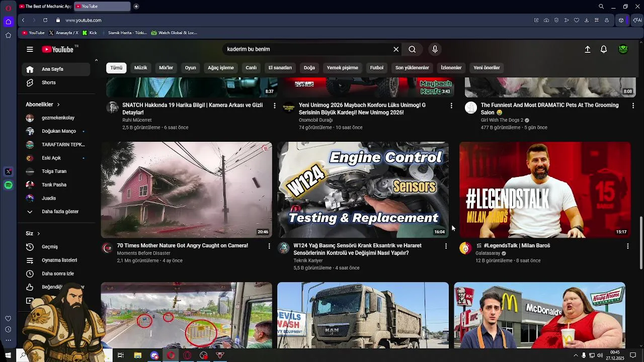Add page to bookmarks heart icon

(x=577, y=20)
